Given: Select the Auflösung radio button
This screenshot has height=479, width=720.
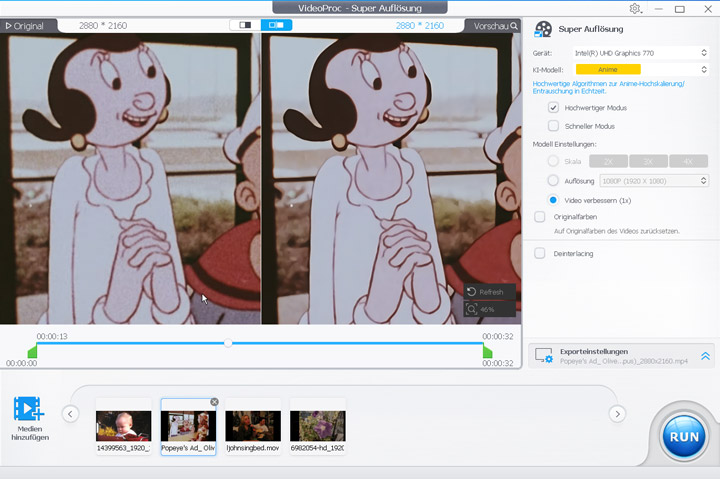Looking at the screenshot, I should (x=553, y=180).
